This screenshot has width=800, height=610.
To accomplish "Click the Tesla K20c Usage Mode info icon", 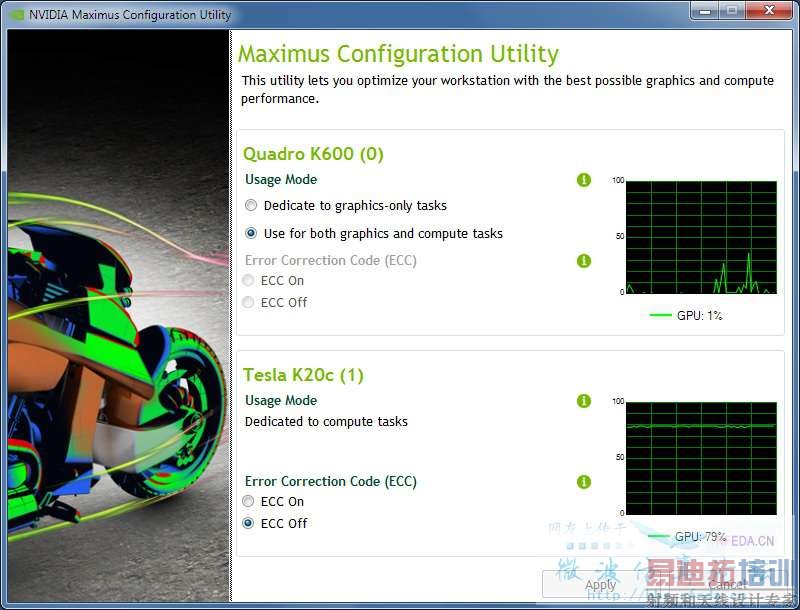I will pyautogui.click(x=584, y=401).
